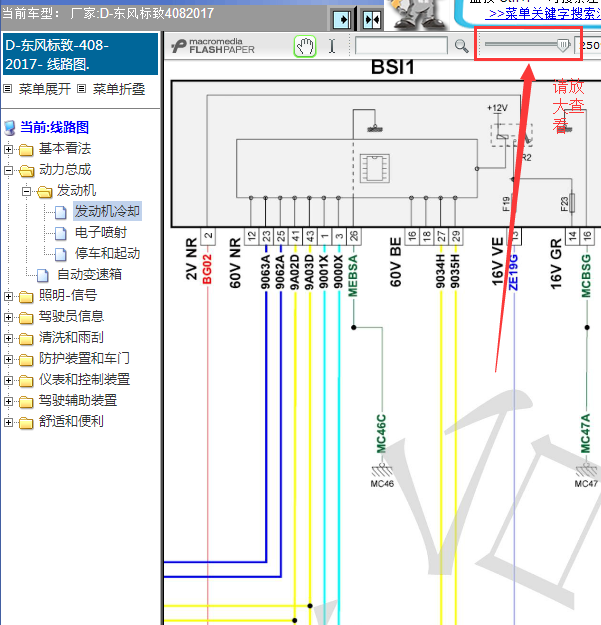Screen dimensions: 601x625
Task: Collapse the 动力总成 tree node
Action: point(8,171)
